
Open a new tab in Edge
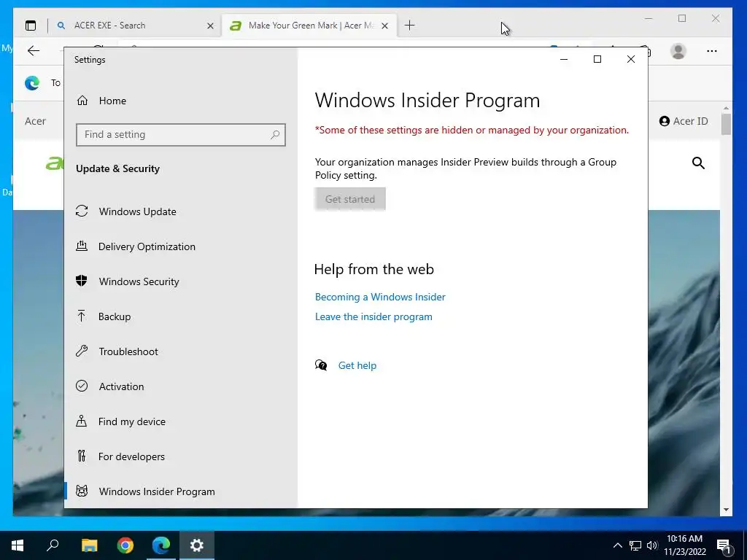pos(410,26)
